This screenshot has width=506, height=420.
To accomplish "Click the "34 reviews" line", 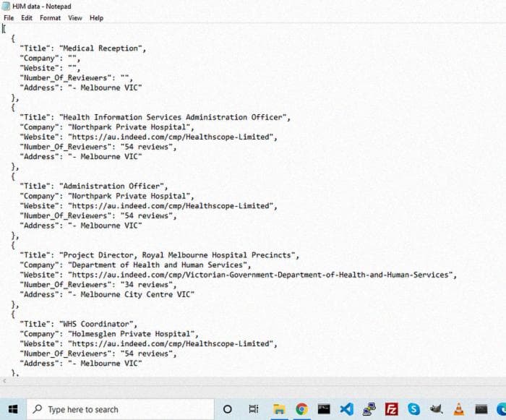I will tap(98, 285).
